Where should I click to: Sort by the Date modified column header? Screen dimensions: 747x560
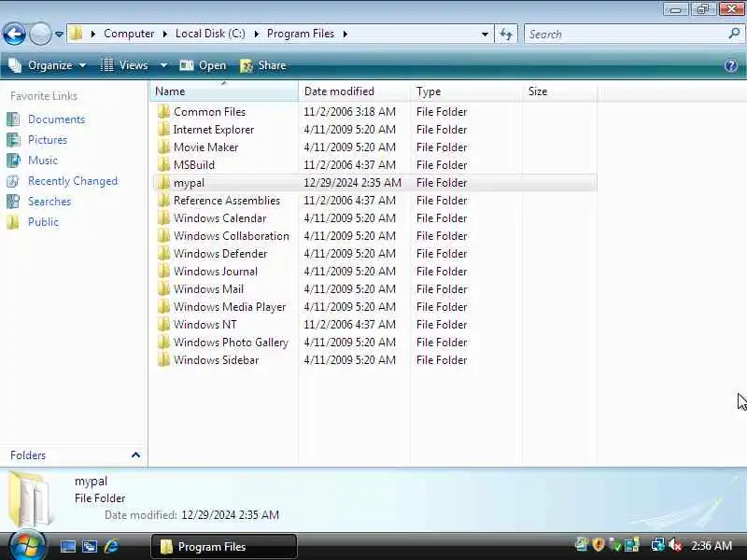[355, 91]
